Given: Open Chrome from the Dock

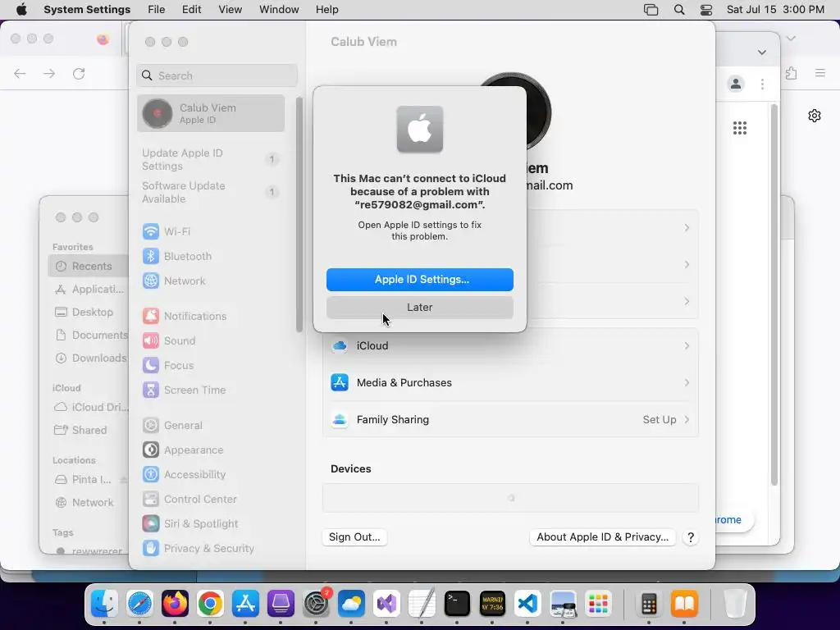Looking at the screenshot, I should tap(210, 604).
